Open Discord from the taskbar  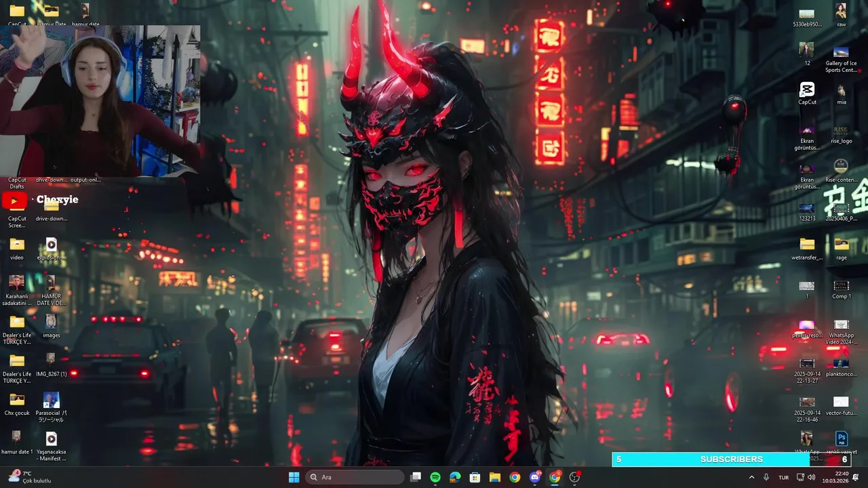535,477
